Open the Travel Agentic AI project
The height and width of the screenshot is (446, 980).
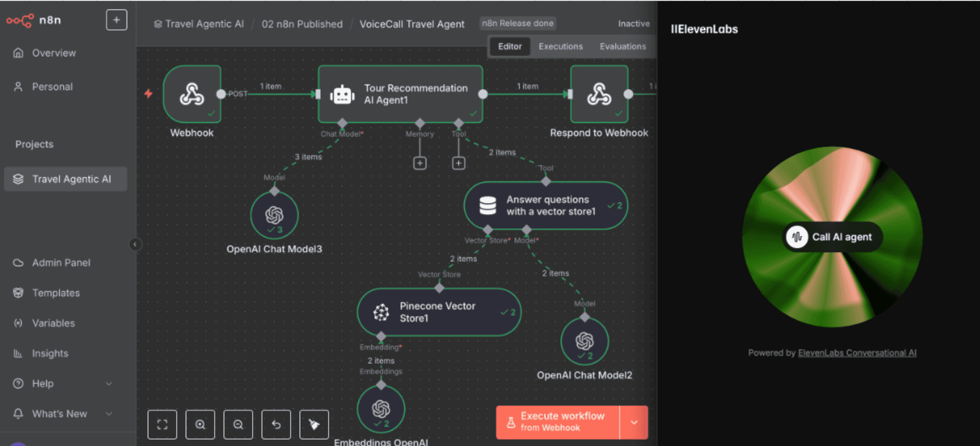tap(65, 179)
